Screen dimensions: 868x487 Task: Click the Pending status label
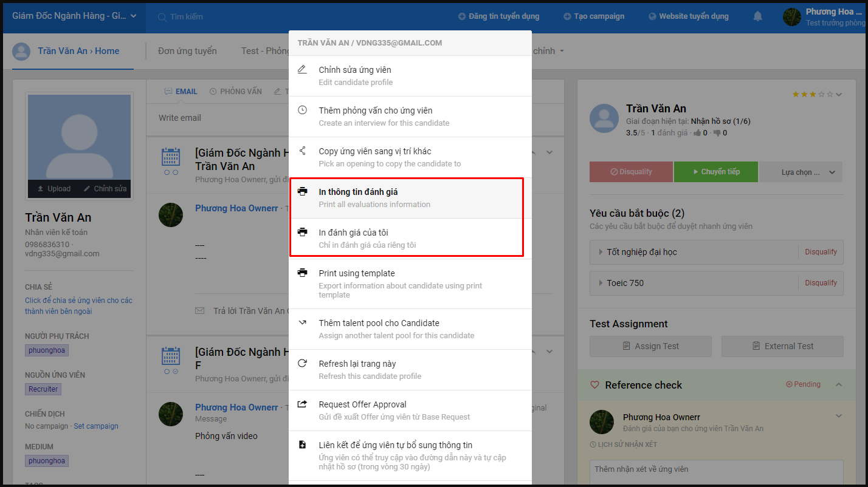(x=804, y=384)
